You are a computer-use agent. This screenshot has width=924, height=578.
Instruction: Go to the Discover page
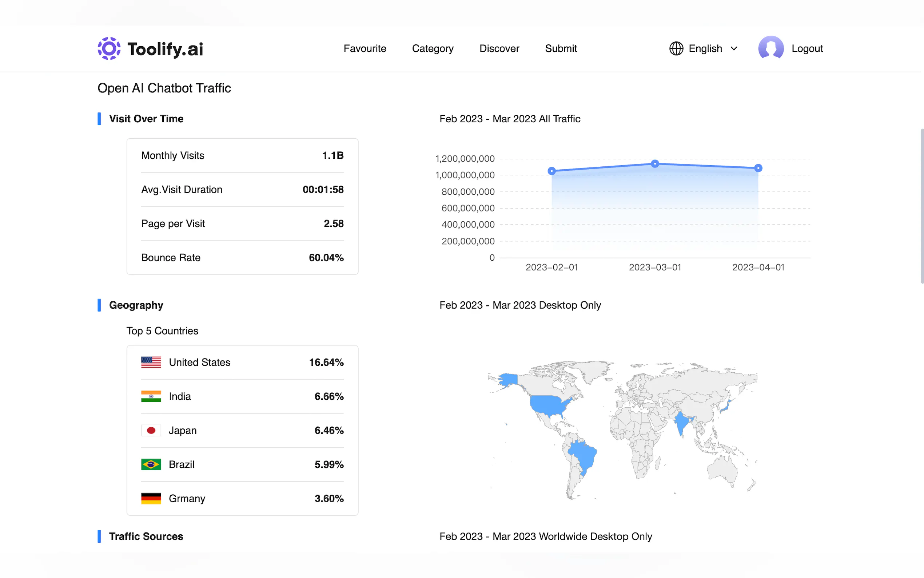(x=499, y=48)
